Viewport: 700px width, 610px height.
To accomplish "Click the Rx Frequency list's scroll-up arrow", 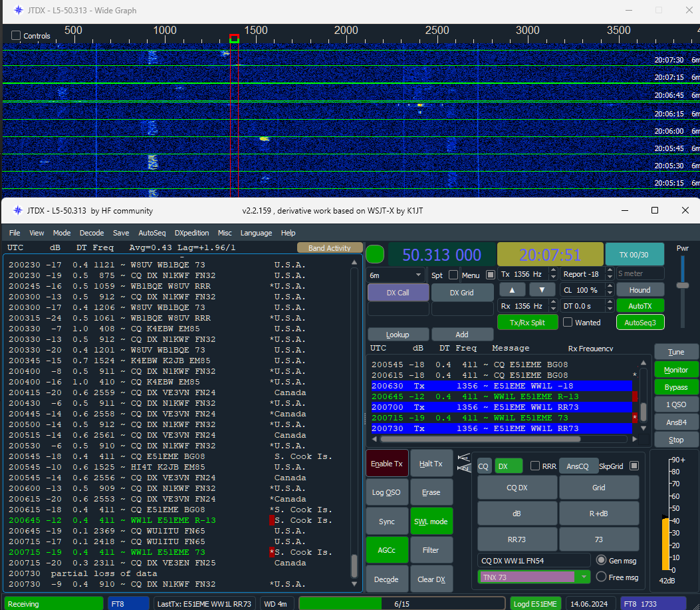I will [x=643, y=363].
